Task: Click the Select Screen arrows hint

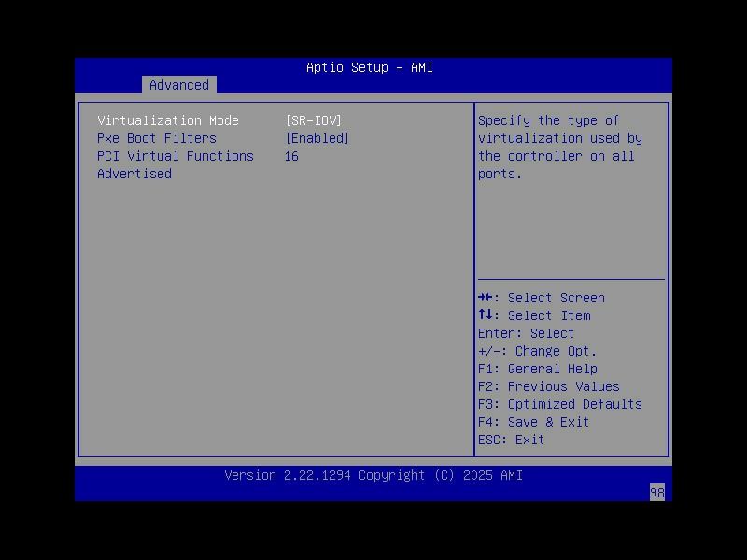Action: point(542,298)
